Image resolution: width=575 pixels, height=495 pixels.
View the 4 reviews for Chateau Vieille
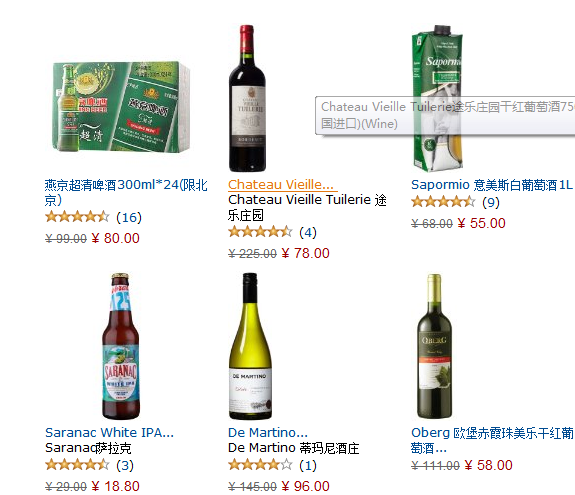pyautogui.click(x=308, y=232)
